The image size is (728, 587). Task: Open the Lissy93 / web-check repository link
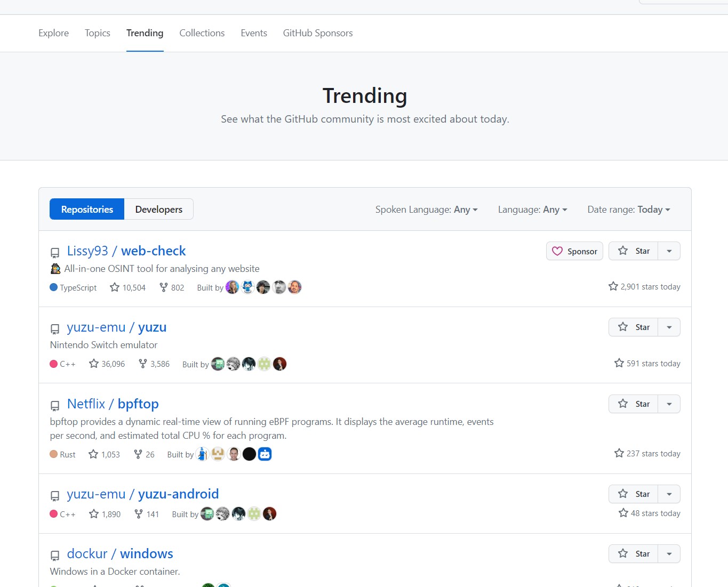coord(126,251)
